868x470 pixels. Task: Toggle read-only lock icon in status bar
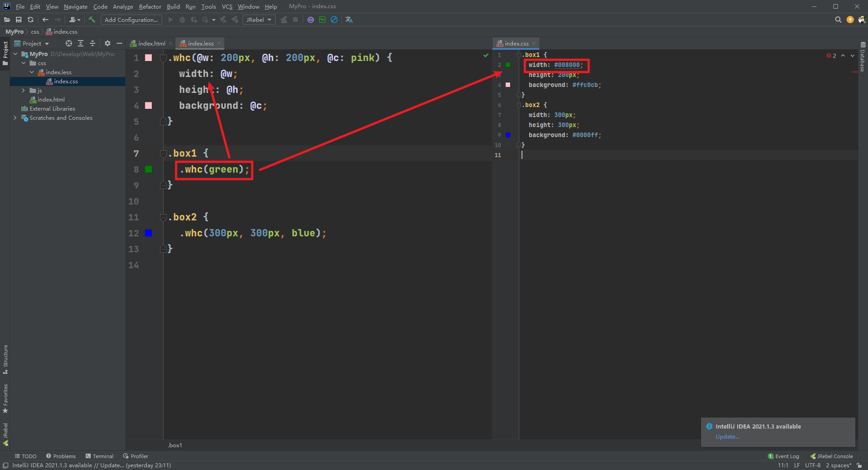pyautogui.click(x=859, y=465)
